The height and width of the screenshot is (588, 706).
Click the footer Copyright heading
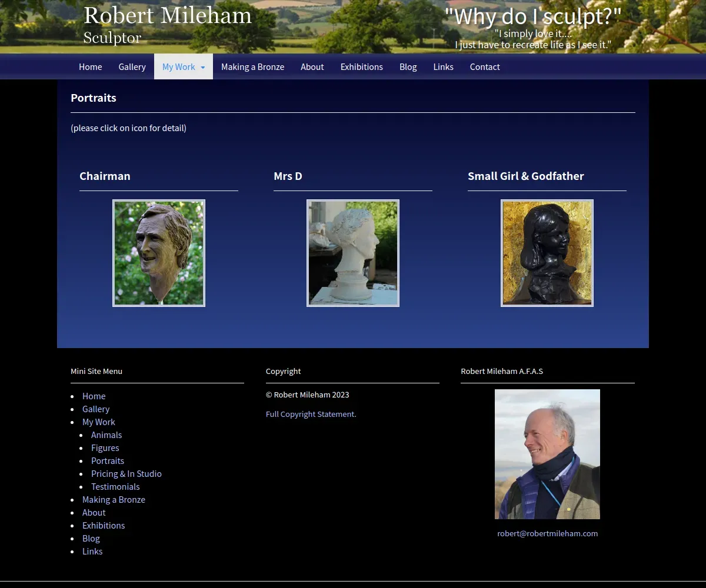tap(283, 371)
